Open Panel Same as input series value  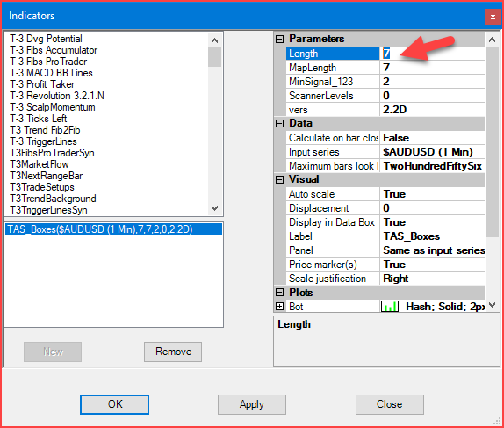(432, 250)
